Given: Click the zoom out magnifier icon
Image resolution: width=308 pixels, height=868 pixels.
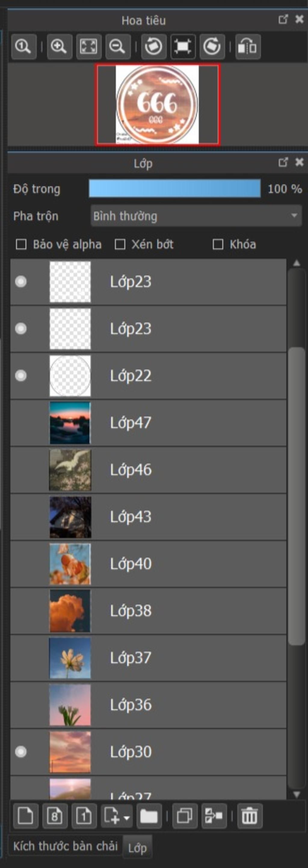Looking at the screenshot, I should [x=118, y=47].
